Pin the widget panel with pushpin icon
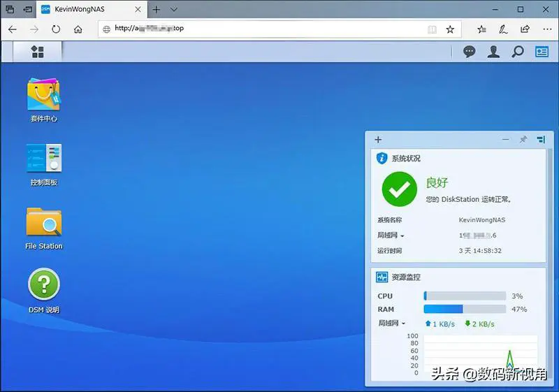559x392 pixels. (x=523, y=140)
